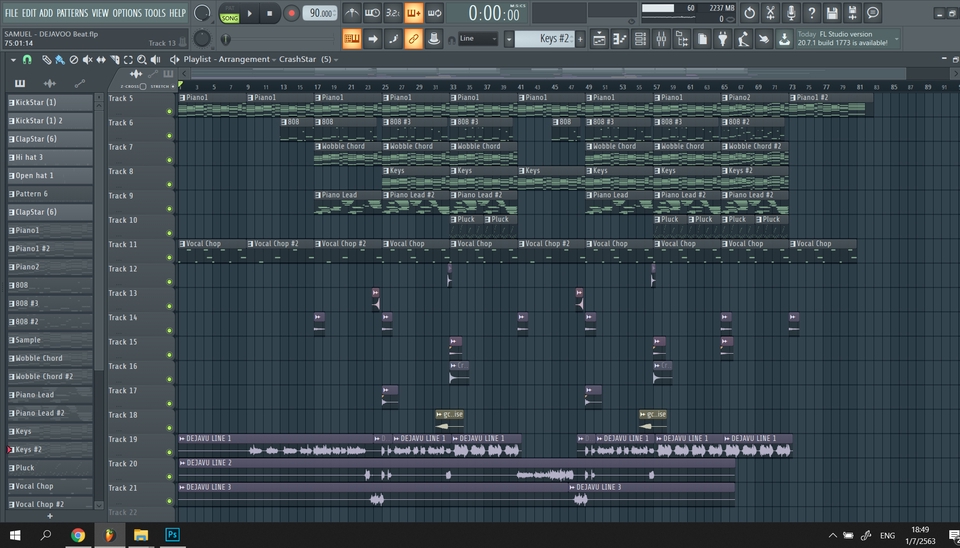The image size is (960, 548).
Task: Select the Pencil draw tool
Action: pyautogui.click(x=47, y=59)
